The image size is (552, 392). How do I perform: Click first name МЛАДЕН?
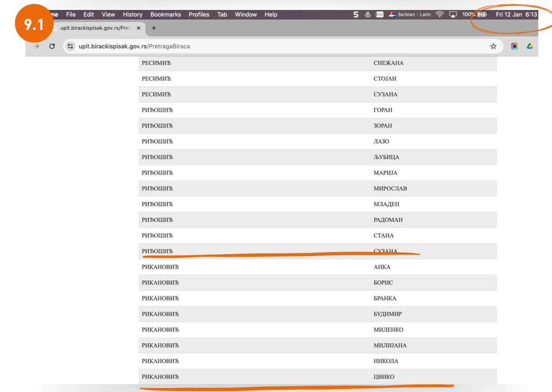(x=386, y=204)
